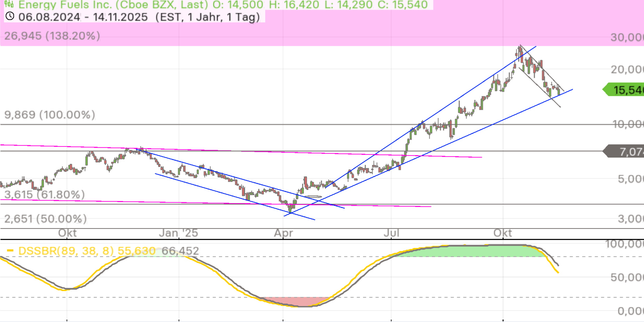
Task: Click the green overbought zone in DSSBR
Action: (x=470, y=251)
